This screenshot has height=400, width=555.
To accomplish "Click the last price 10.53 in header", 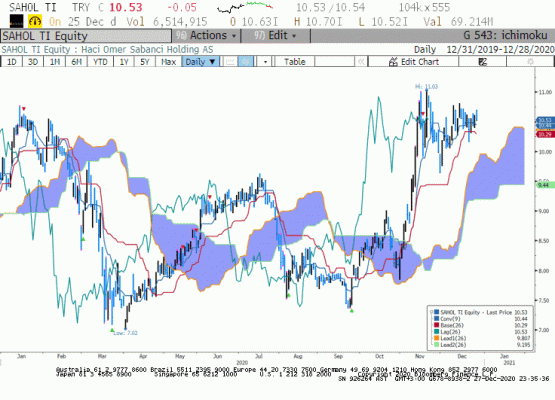I will (125, 7).
